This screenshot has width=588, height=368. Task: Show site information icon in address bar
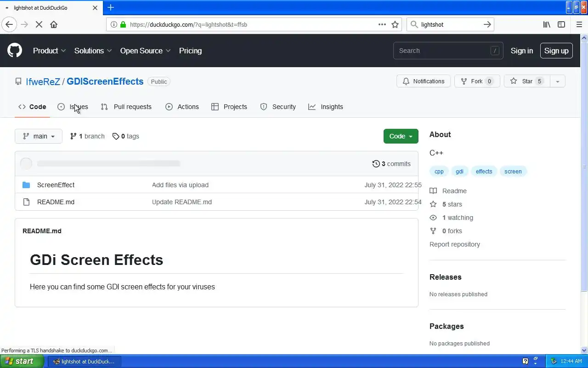[113, 24]
